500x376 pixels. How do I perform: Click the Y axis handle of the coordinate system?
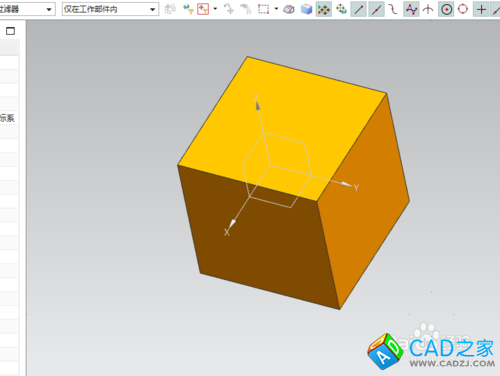pos(349,185)
